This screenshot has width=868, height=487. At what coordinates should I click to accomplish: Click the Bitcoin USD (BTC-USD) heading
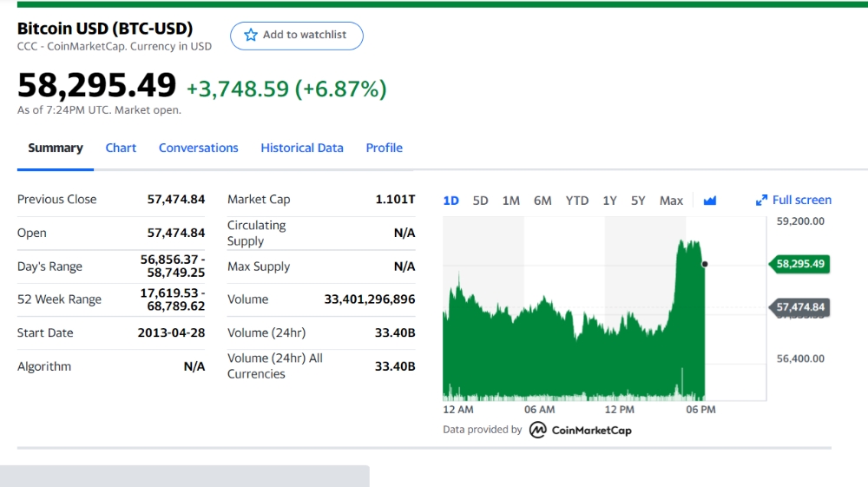click(105, 29)
